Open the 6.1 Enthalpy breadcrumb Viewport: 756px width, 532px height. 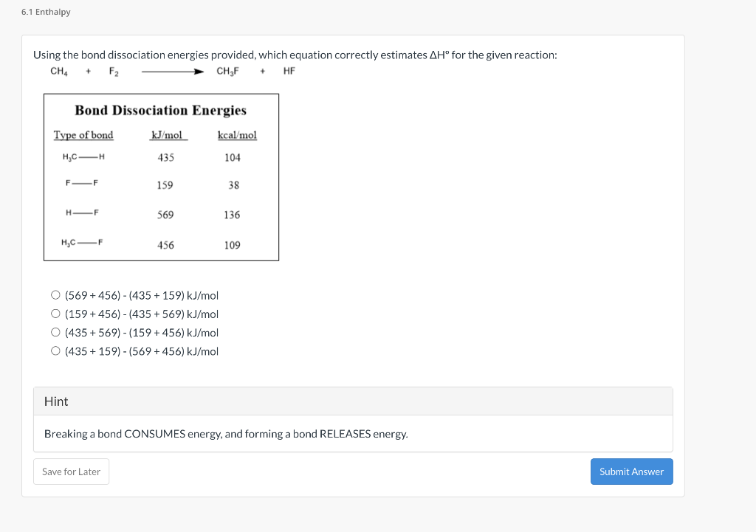point(46,11)
